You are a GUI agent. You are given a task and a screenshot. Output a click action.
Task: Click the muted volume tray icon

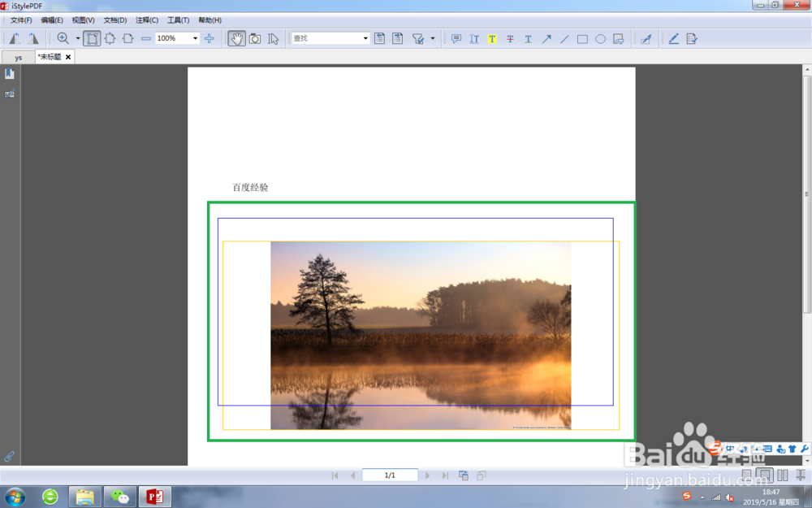730,497
